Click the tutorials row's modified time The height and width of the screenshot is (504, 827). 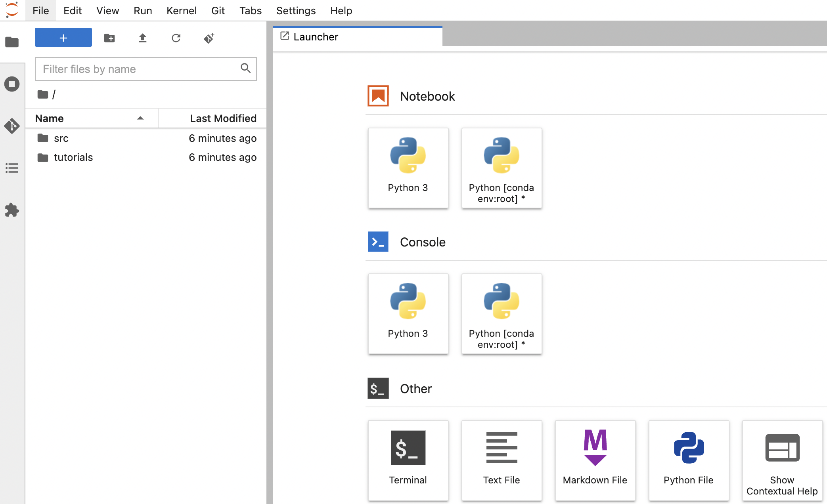(x=223, y=157)
